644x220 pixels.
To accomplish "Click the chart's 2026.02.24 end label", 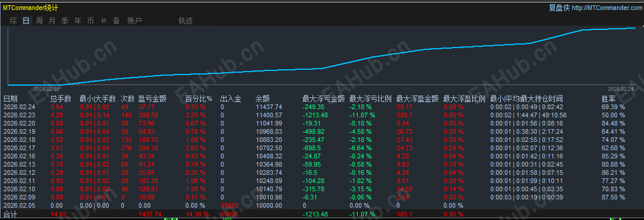I will (x=621, y=89).
